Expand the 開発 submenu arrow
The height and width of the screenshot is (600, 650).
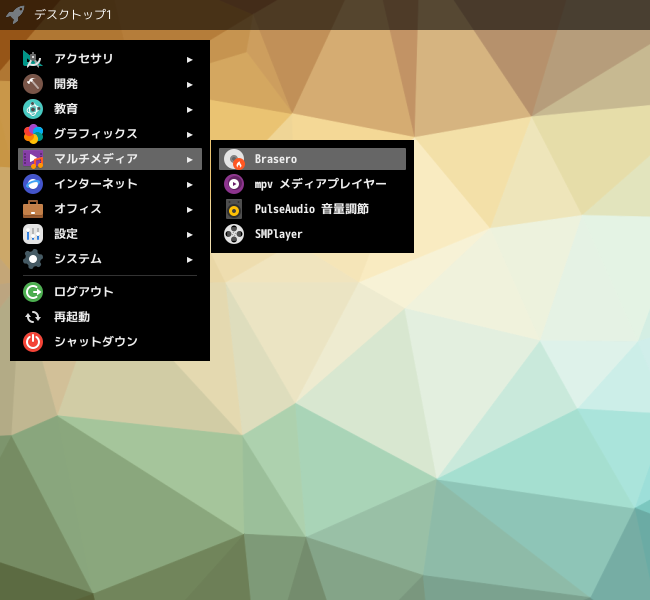[189, 85]
